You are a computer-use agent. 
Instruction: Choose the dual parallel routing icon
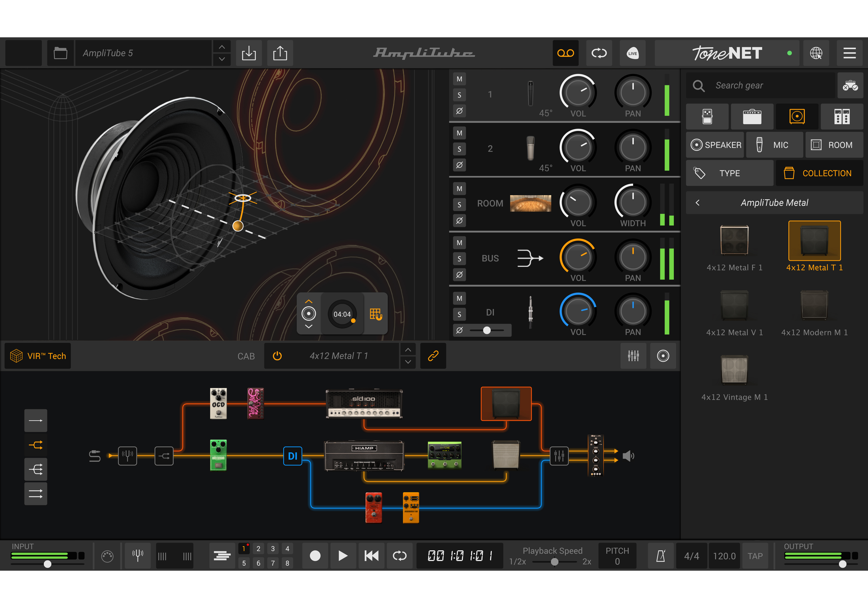(x=36, y=494)
